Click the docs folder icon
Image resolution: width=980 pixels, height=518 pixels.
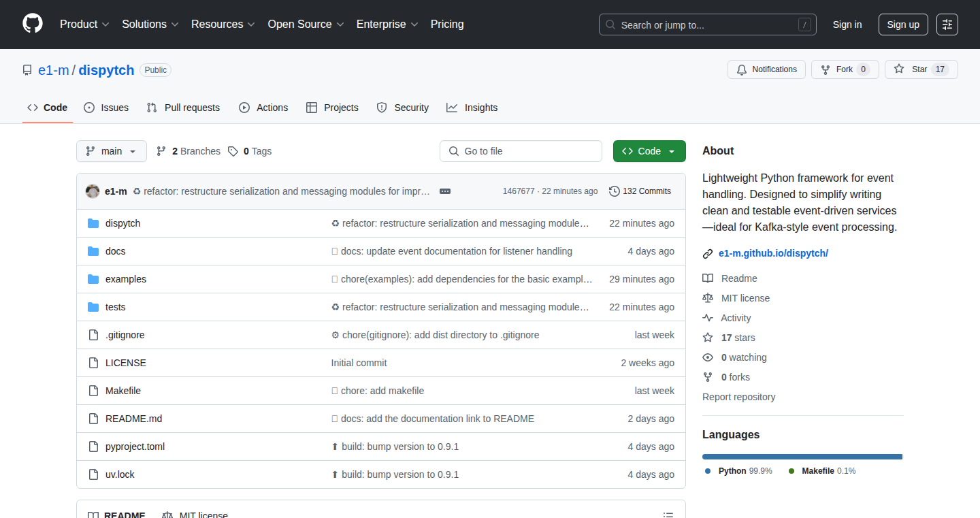point(93,251)
